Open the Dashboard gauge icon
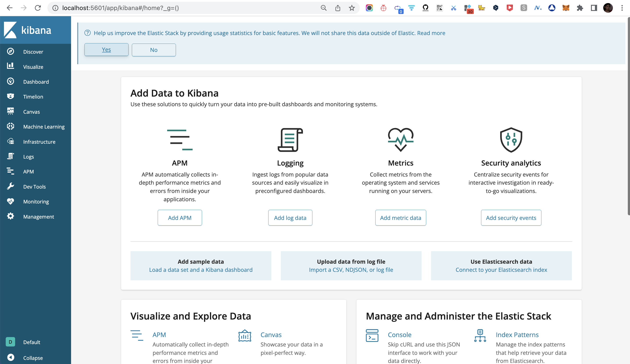 [11, 81]
